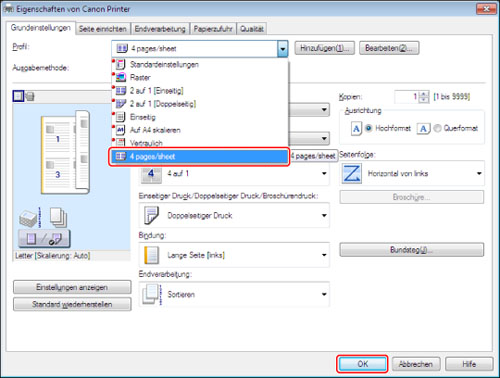Expand the Doppelseitiger Druck dropdown

pyautogui.click(x=234, y=215)
